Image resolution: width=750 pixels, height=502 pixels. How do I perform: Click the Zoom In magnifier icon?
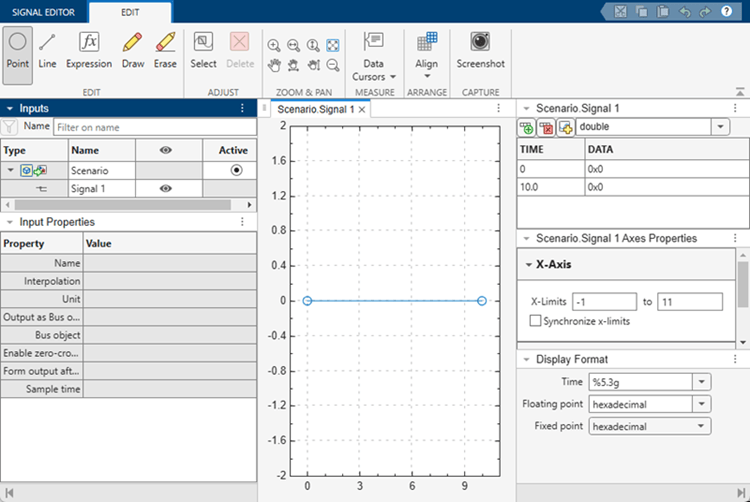coord(274,45)
